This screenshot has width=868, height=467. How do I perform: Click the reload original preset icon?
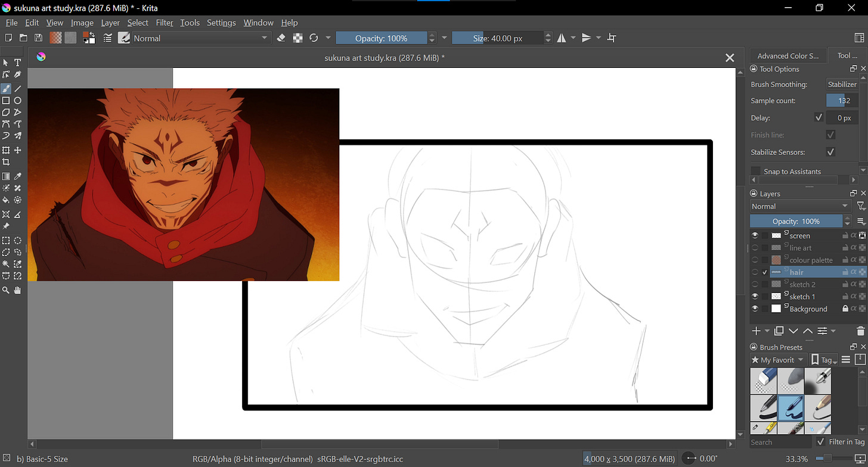click(314, 38)
